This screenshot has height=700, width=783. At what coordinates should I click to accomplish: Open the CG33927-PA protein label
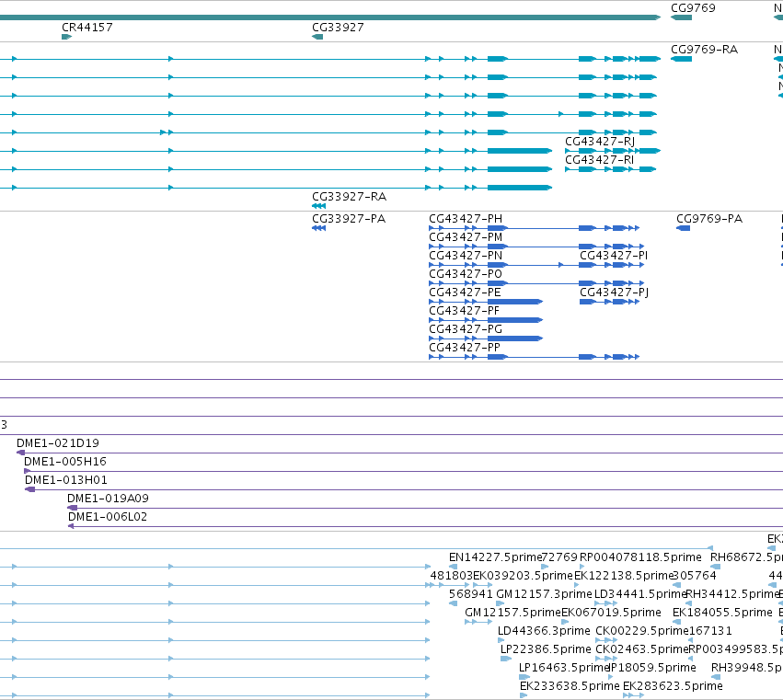click(349, 219)
